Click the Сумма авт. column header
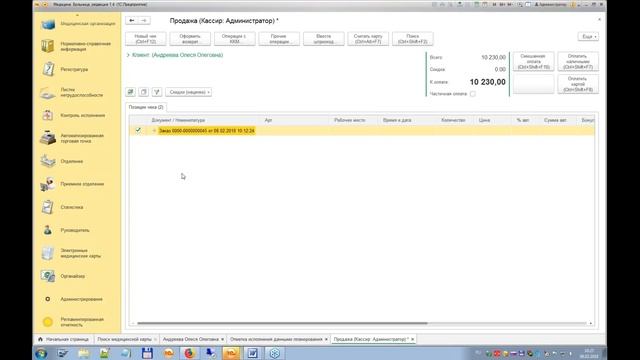The image size is (640, 360). pos(555,120)
